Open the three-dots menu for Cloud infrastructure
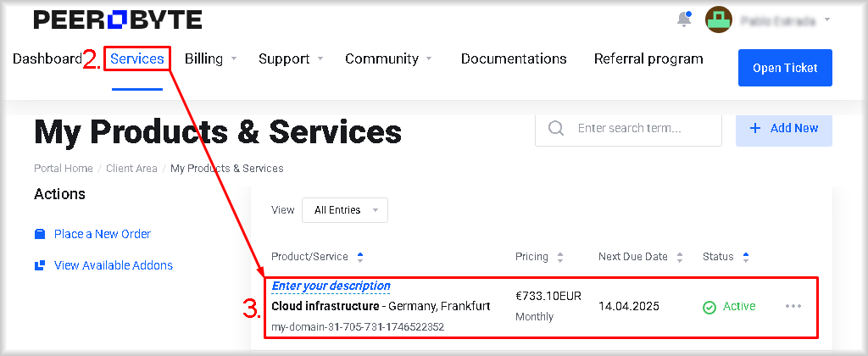 (x=793, y=306)
